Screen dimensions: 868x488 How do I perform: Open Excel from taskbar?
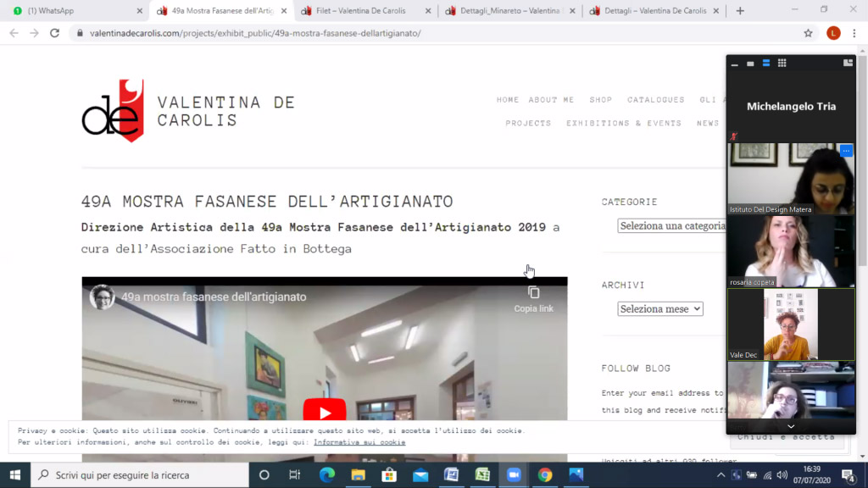pos(482,474)
